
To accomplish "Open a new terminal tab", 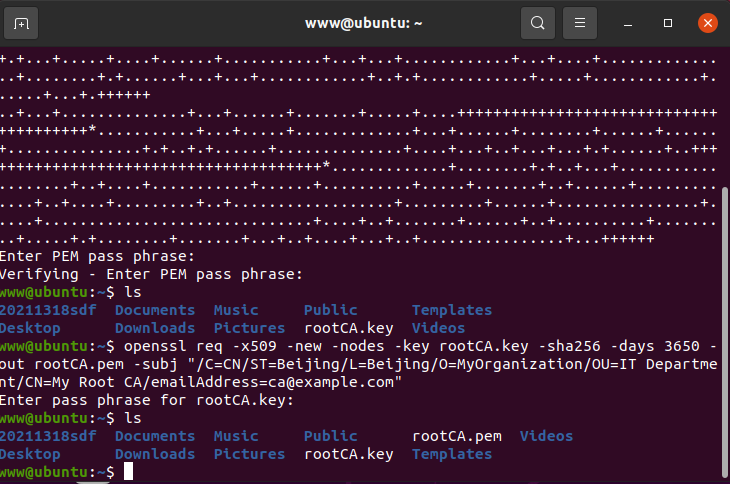I will tap(21, 23).
